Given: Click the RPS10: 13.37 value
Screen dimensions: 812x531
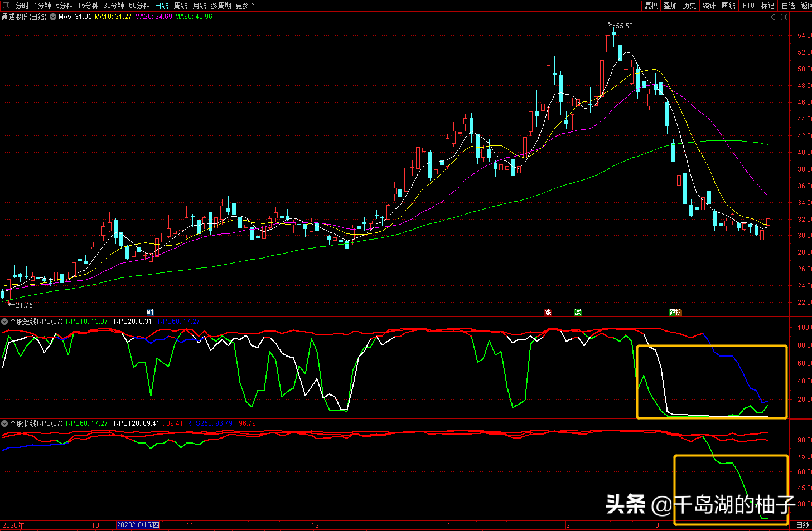Looking at the screenshot, I should point(87,321).
